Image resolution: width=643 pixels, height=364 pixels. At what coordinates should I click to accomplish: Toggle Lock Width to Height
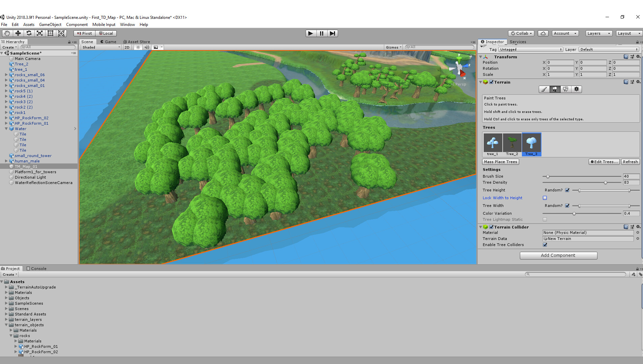tap(545, 198)
